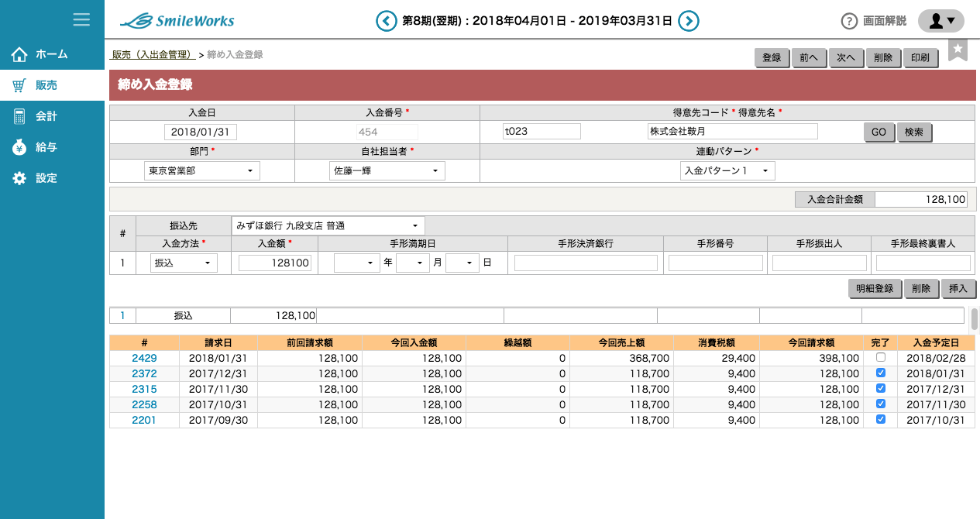Click the detail list vertical scrollbar
The image size is (980, 519).
[974, 318]
